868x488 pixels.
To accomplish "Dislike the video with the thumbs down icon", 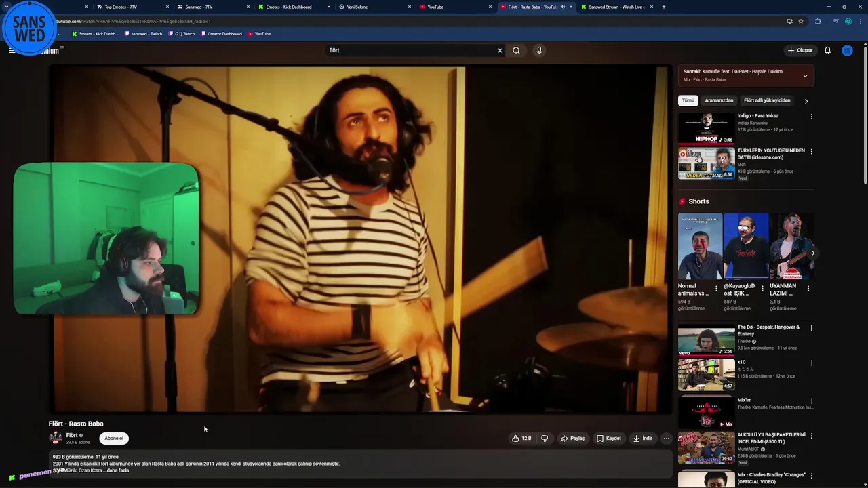I will 545,439.
